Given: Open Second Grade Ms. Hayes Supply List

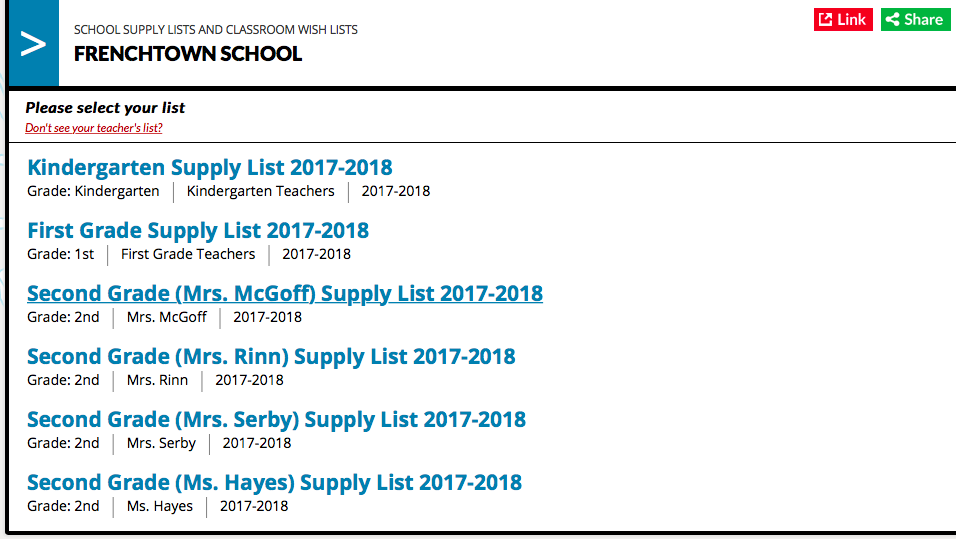Looking at the screenshot, I should click(x=274, y=482).
